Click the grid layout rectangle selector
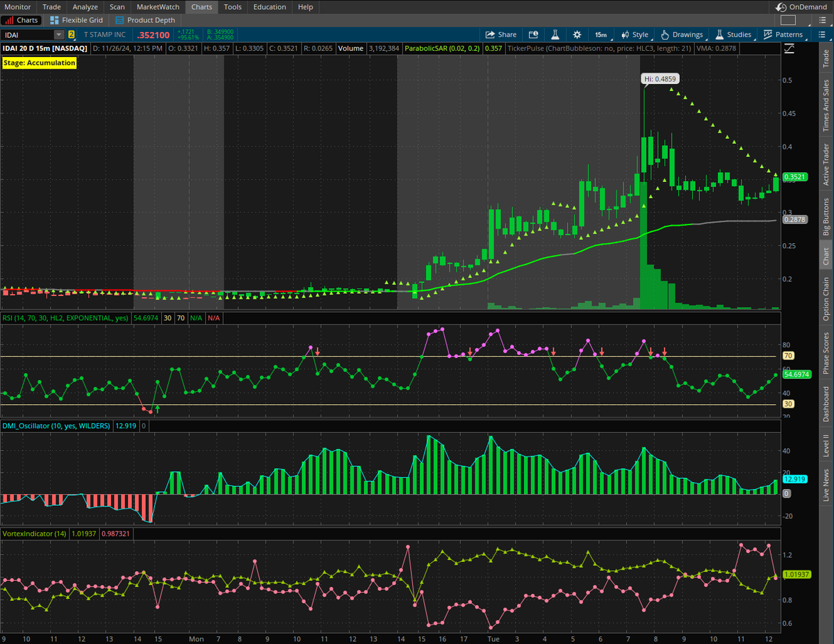 [x=787, y=20]
